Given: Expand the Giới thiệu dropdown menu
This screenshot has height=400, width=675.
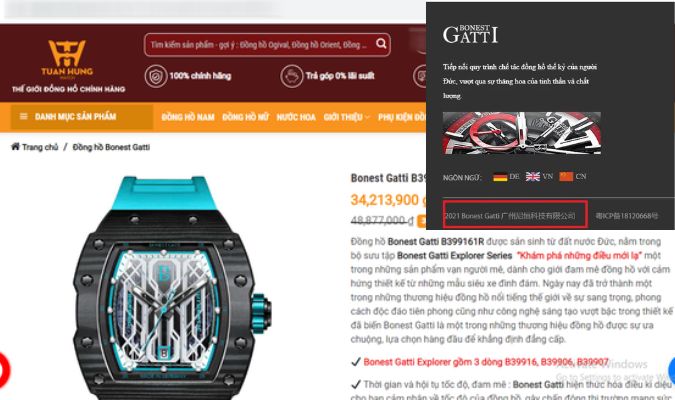Looking at the screenshot, I should 347,117.
